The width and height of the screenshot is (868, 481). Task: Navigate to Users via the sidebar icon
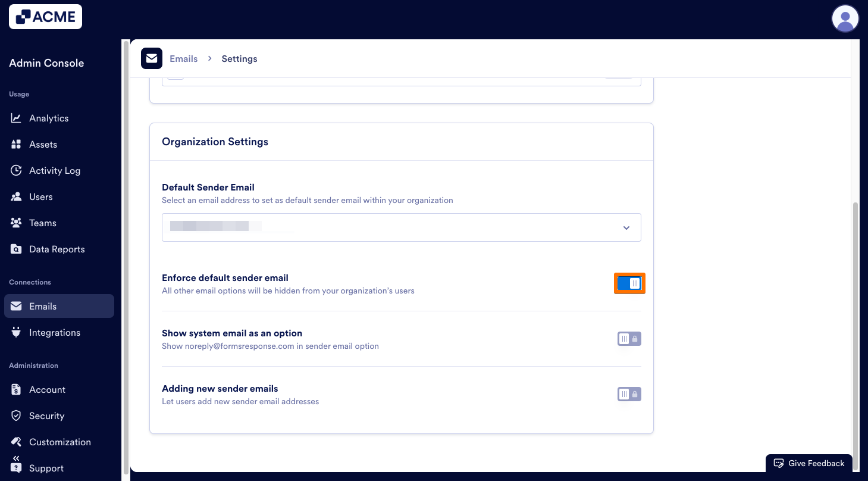click(x=17, y=196)
